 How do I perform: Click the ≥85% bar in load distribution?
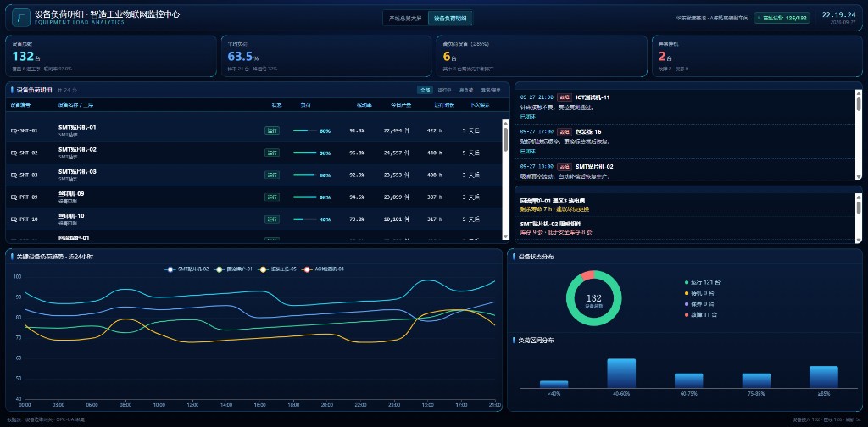tap(824, 377)
